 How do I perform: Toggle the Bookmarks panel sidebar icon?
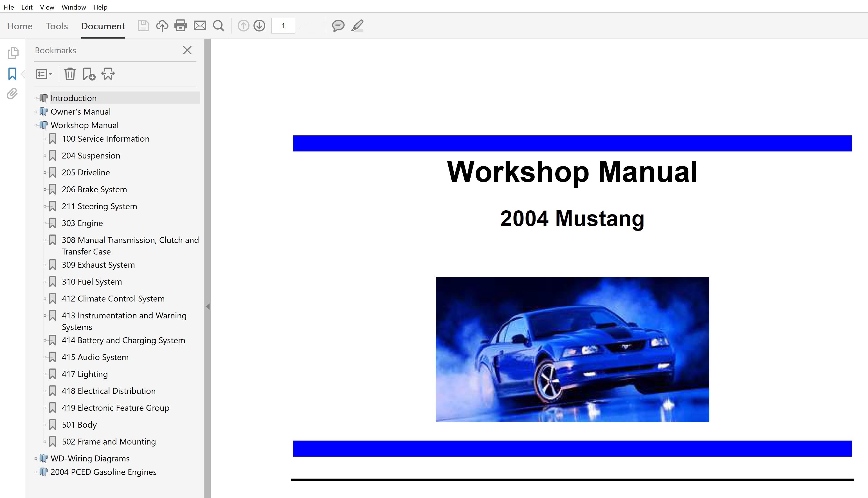[12, 73]
